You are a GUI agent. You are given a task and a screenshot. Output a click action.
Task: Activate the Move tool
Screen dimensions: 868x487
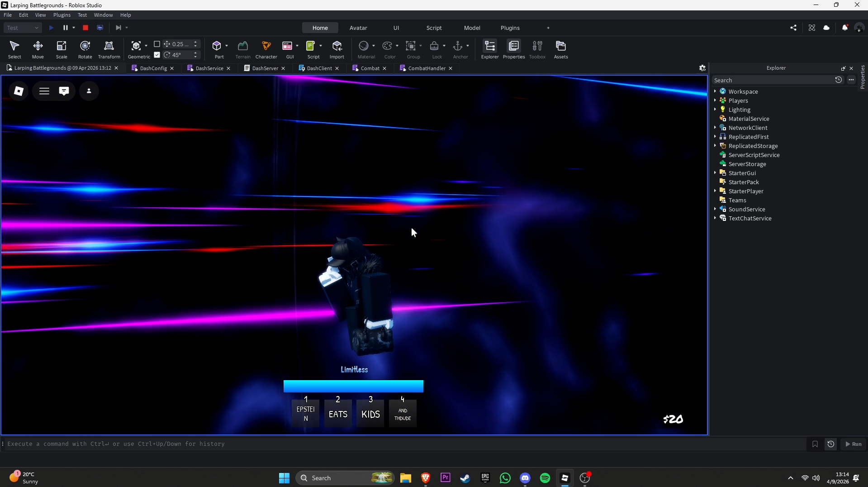(x=38, y=49)
